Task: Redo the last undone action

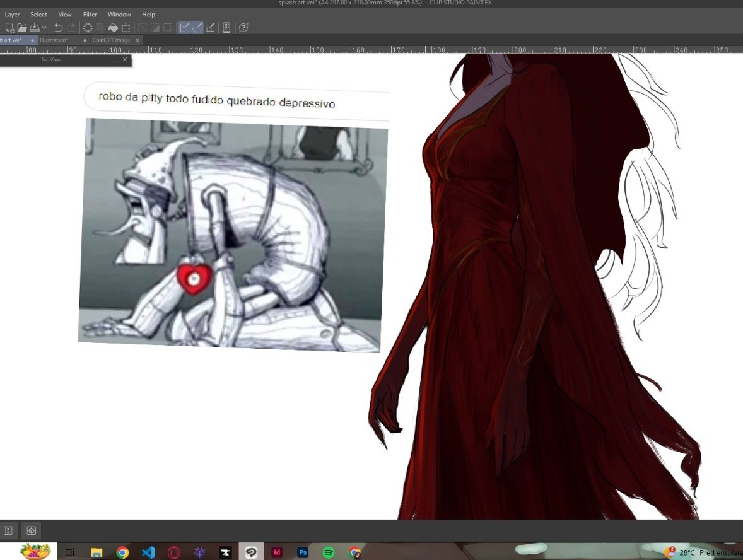Action: [x=71, y=28]
